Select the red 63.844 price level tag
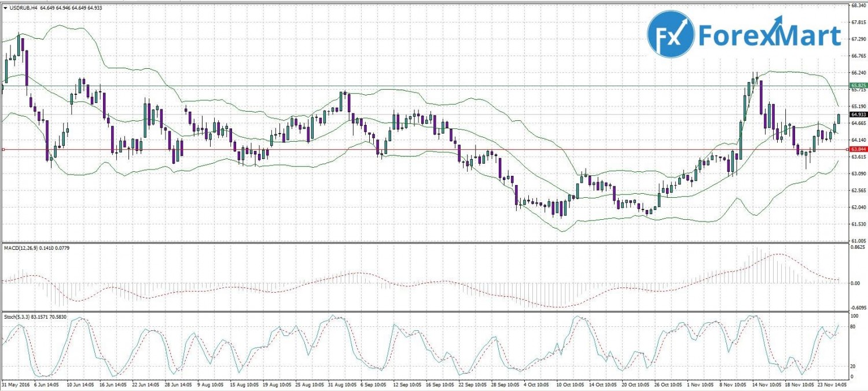Screen dimensions: 868x391 coord(858,150)
